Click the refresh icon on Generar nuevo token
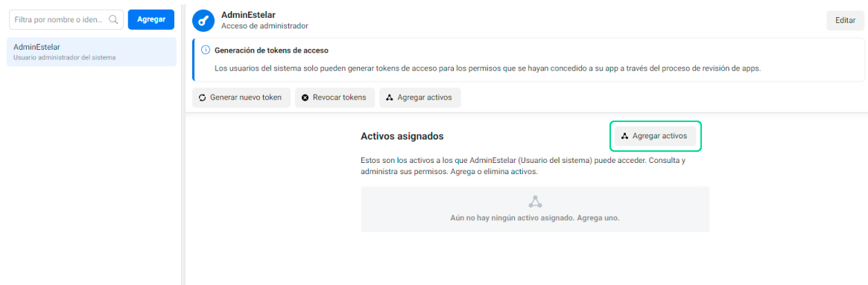This screenshot has height=285, width=868. coord(203,97)
